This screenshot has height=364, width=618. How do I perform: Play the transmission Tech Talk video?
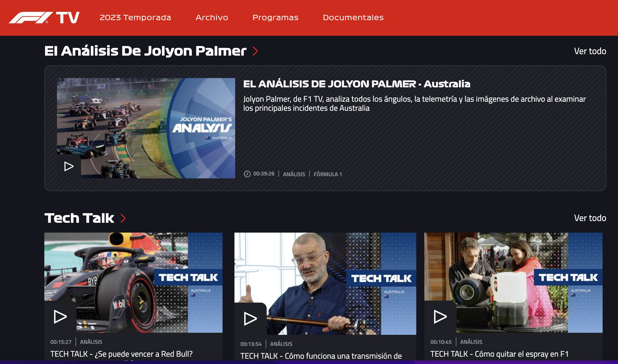pyautogui.click(x=250, y=319)
